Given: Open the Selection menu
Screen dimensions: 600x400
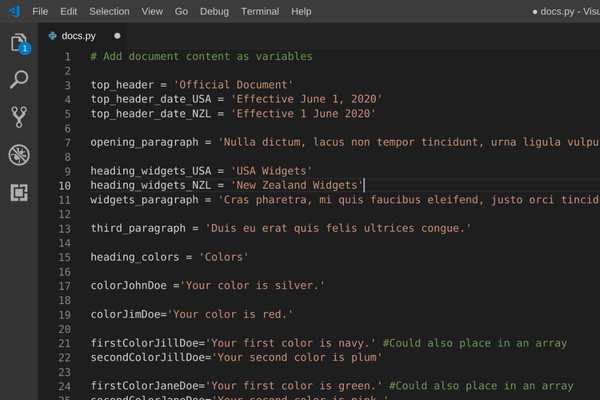Looking at the screenshot, I should [109, 11].
